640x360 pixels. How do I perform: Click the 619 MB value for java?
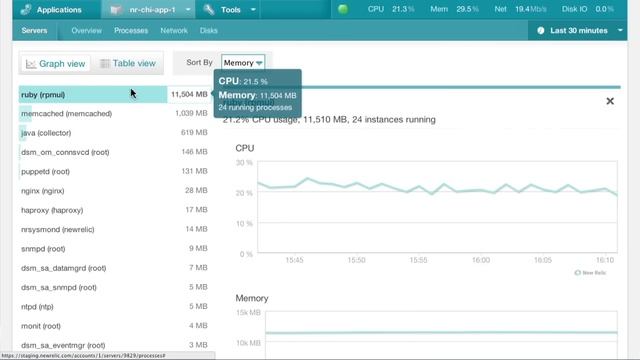pyautogui.click(x=194, y=133)
